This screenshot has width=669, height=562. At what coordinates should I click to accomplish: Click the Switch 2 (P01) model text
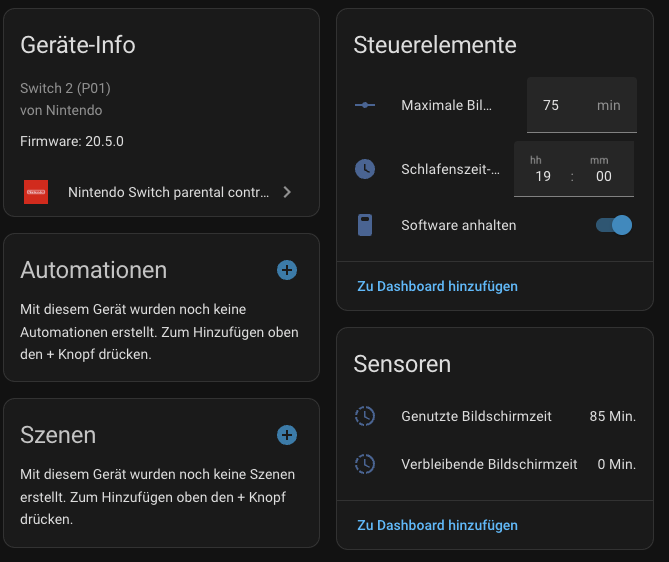tap(65, 88)
